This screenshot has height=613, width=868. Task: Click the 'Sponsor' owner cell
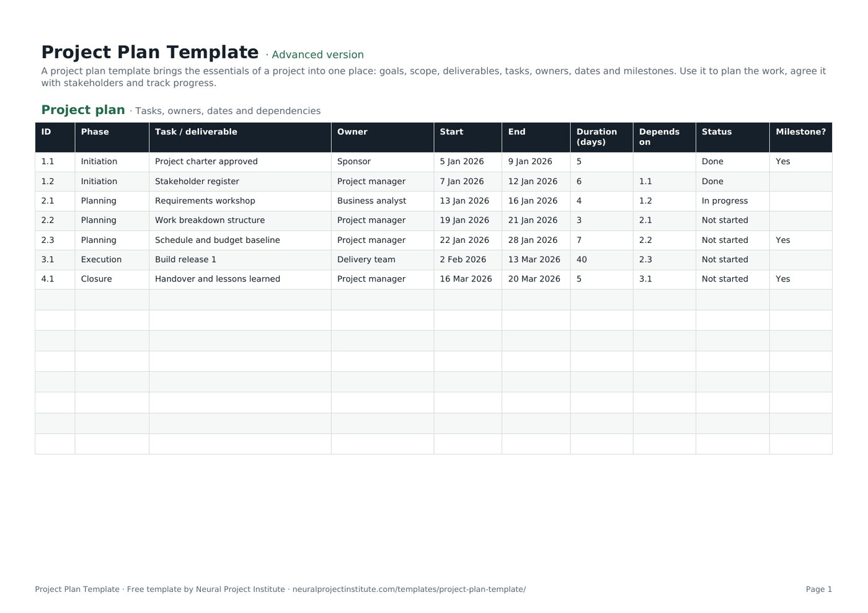click(383, 162)
